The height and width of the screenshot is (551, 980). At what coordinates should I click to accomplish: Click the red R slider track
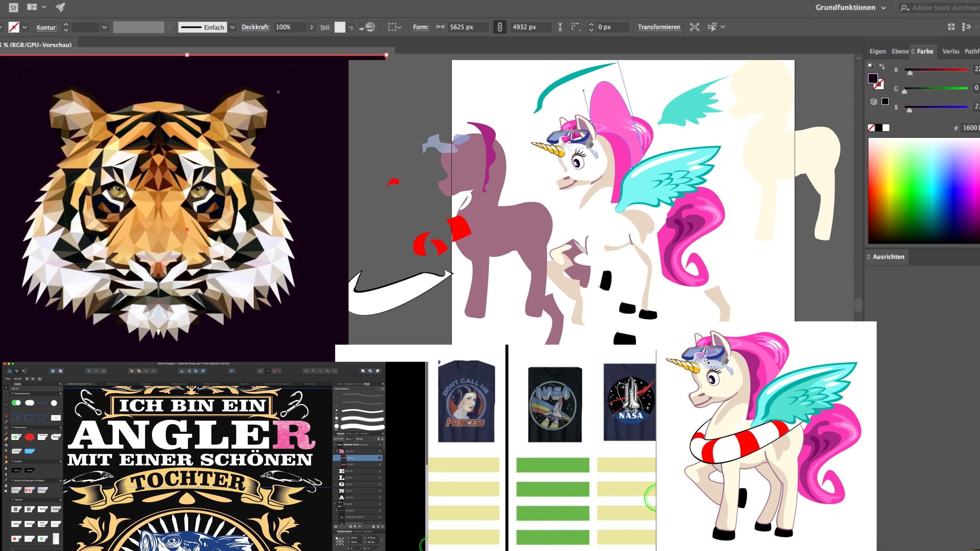click(x=936, y=70)
